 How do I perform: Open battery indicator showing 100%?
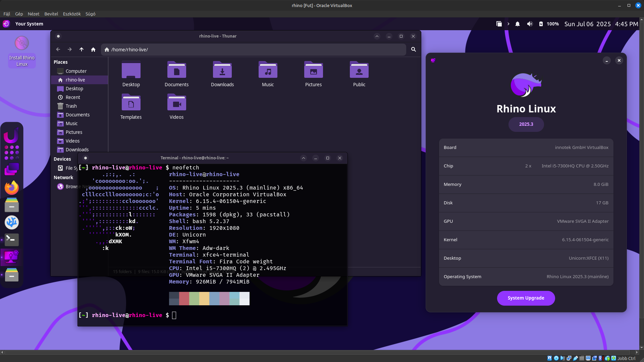click(x=549, y=24)
